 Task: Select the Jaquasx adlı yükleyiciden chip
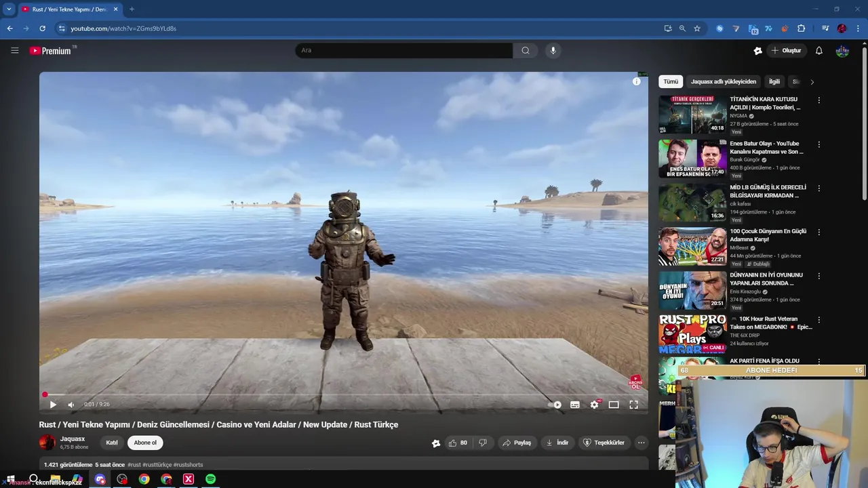pos(724,81)
